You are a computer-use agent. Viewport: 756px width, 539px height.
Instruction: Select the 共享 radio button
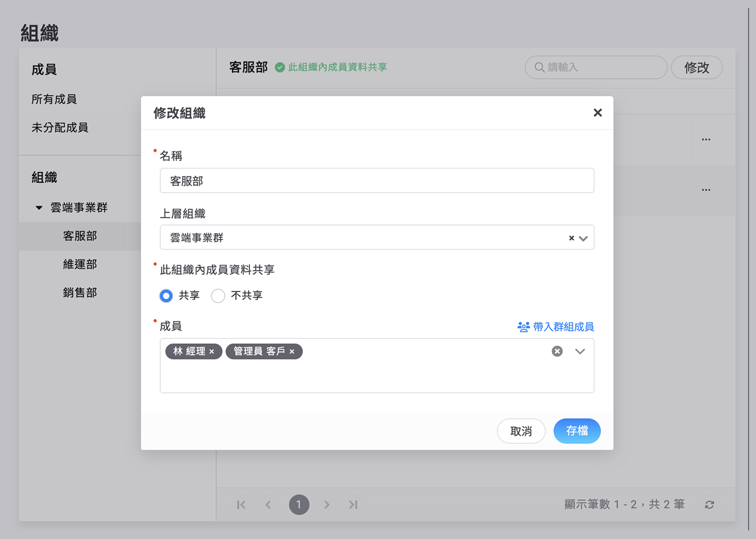(x=166, y=296)
